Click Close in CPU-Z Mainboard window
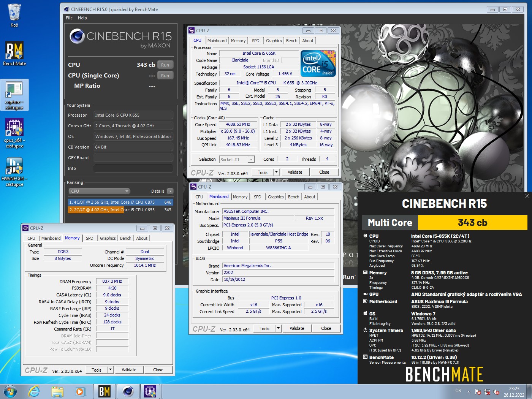The image size is (532, 399). (326, 328)
